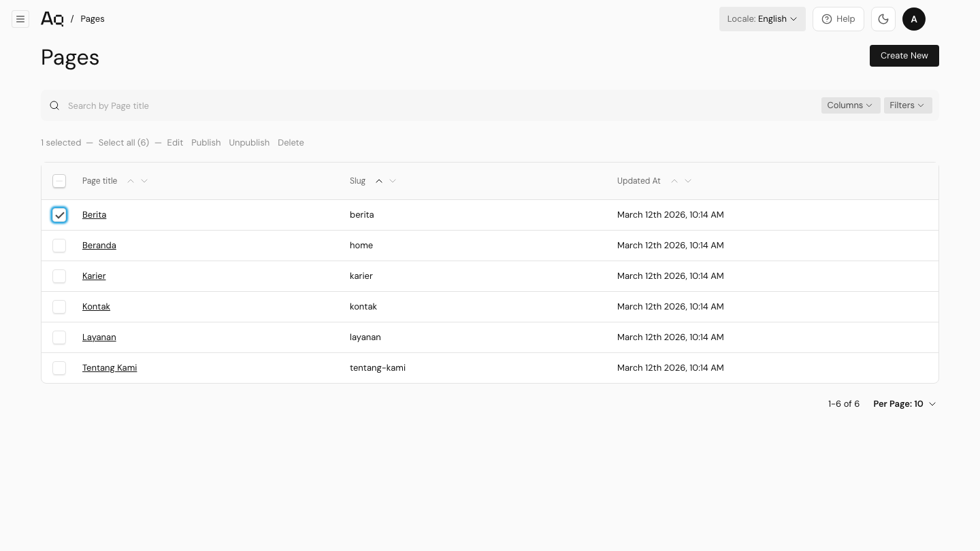Sort Updated At descending
The height and width of the screenshot is (551, 980).
point(688,181)
